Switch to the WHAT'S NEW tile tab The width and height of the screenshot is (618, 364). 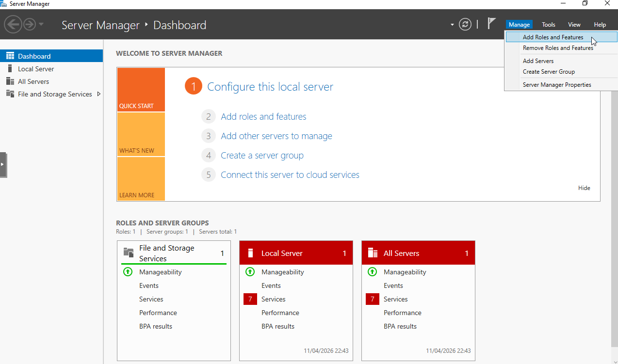point(141,135)
